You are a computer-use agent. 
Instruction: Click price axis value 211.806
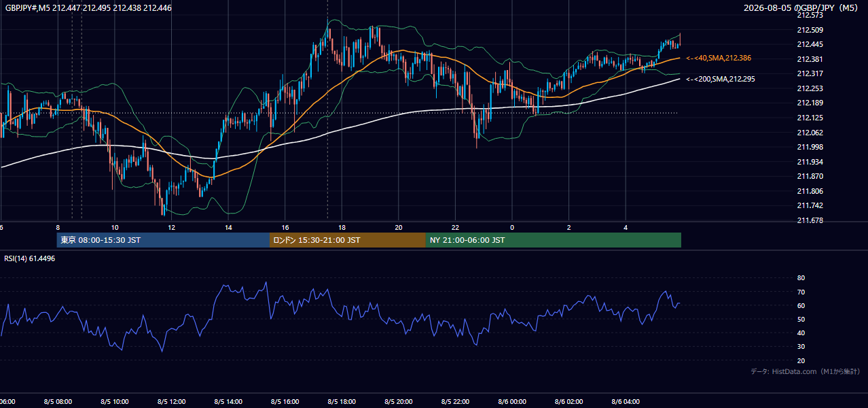click(x=810, y=191)
